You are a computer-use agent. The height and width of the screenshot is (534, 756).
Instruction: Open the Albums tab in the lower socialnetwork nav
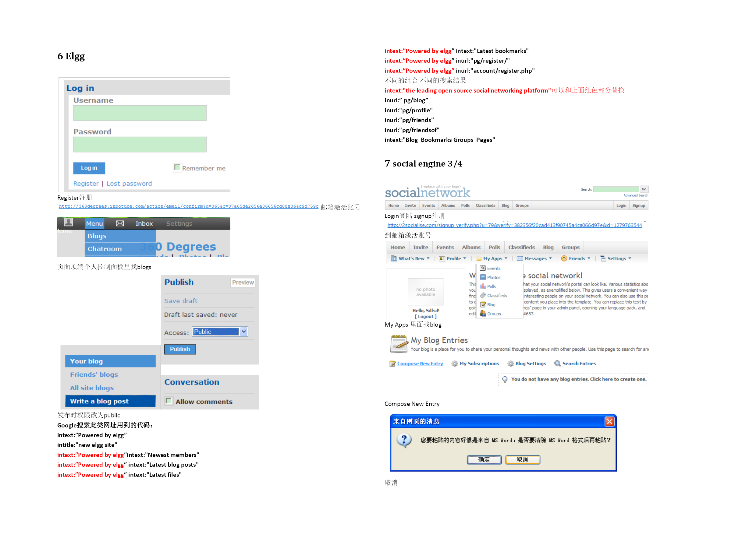coord(471,248)
